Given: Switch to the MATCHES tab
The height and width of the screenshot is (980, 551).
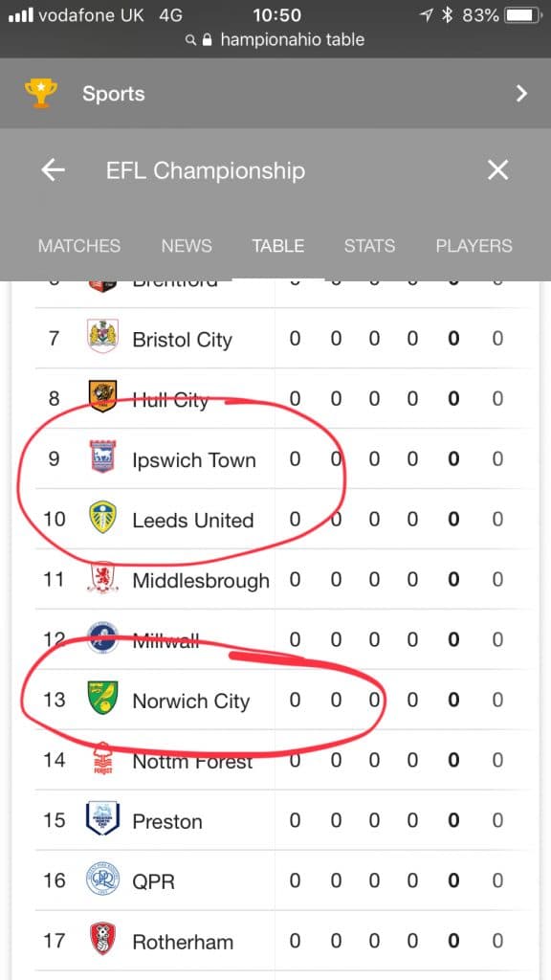Looking at the screenshot, I should click(79, 246).
